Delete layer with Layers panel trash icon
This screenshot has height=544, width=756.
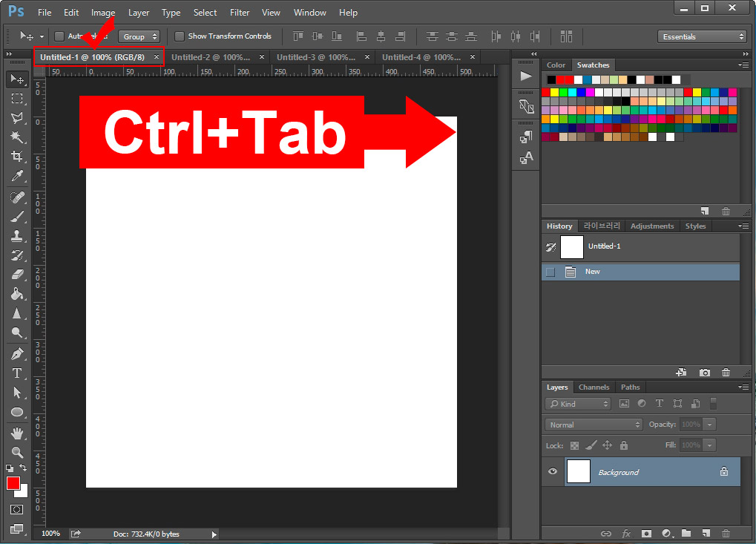point(726,533)
